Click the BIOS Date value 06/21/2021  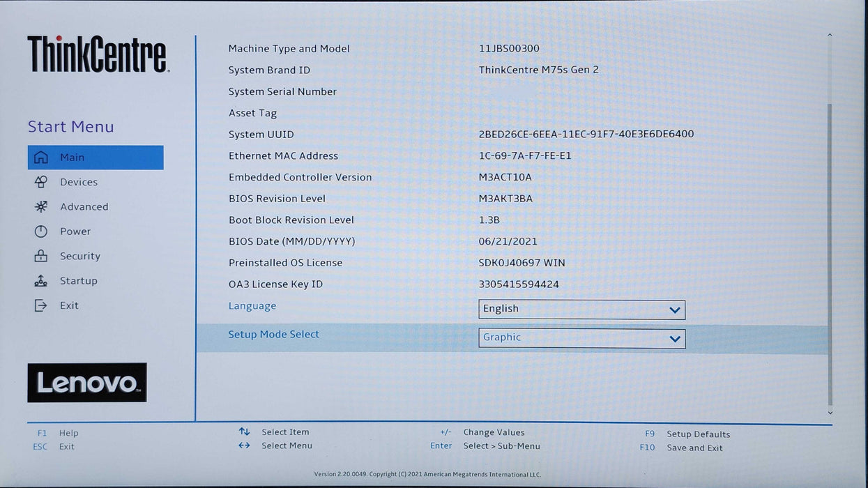[508, 242]
